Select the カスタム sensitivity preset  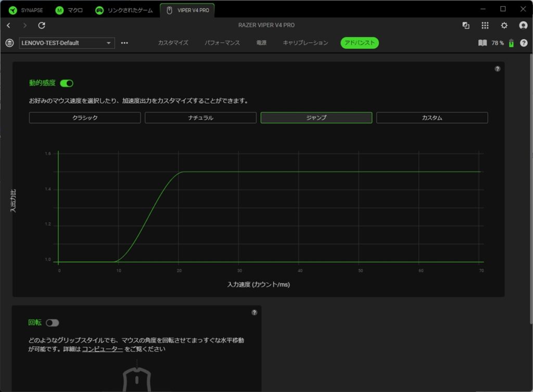coord(432,118)
